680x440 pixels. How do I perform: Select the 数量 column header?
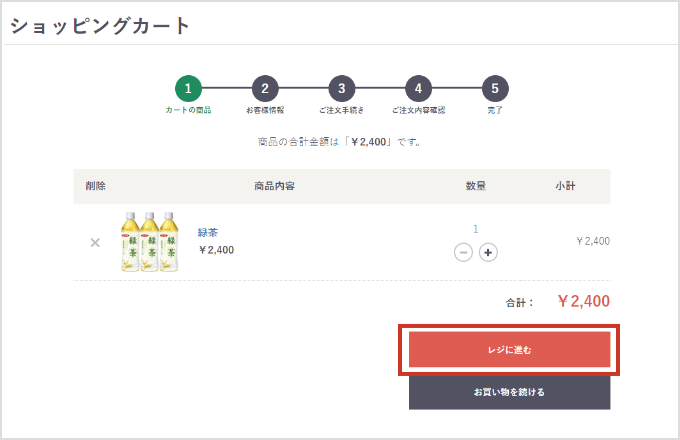[x=476, y=186]
